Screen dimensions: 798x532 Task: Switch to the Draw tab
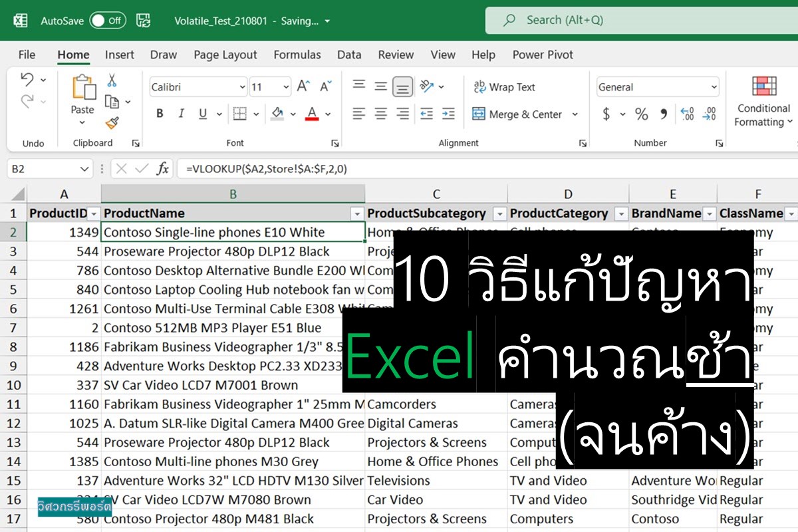[x=164, y=55]
